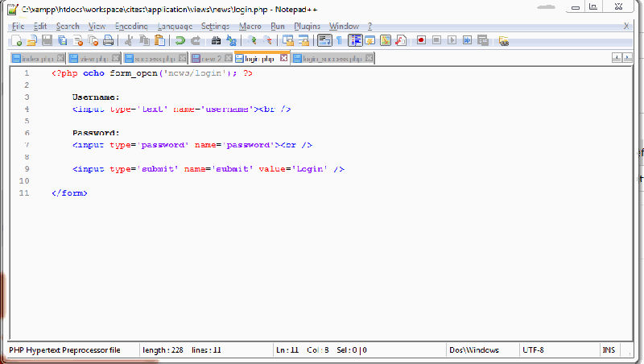Image resolution: width=644 pixels, height=364 pixels.
Task: Close the current document via the toolbar Close icon
Action: click(x=78, y=40)
